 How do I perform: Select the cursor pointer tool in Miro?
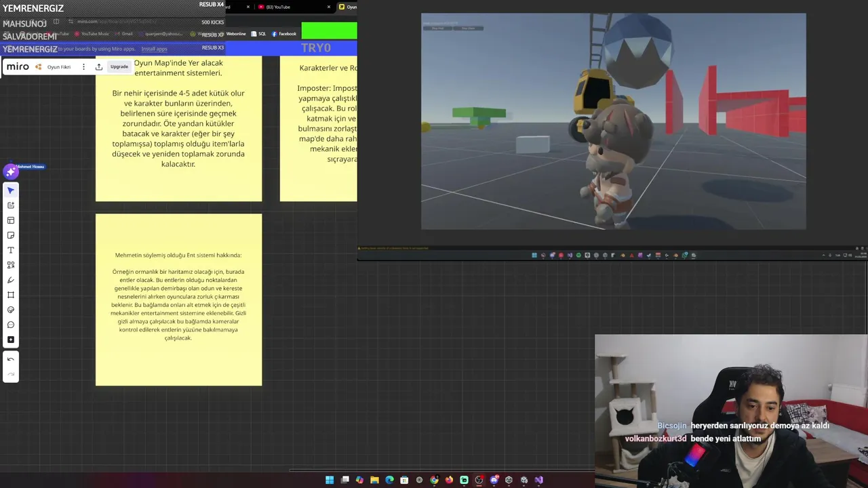[x=11, y=190]
